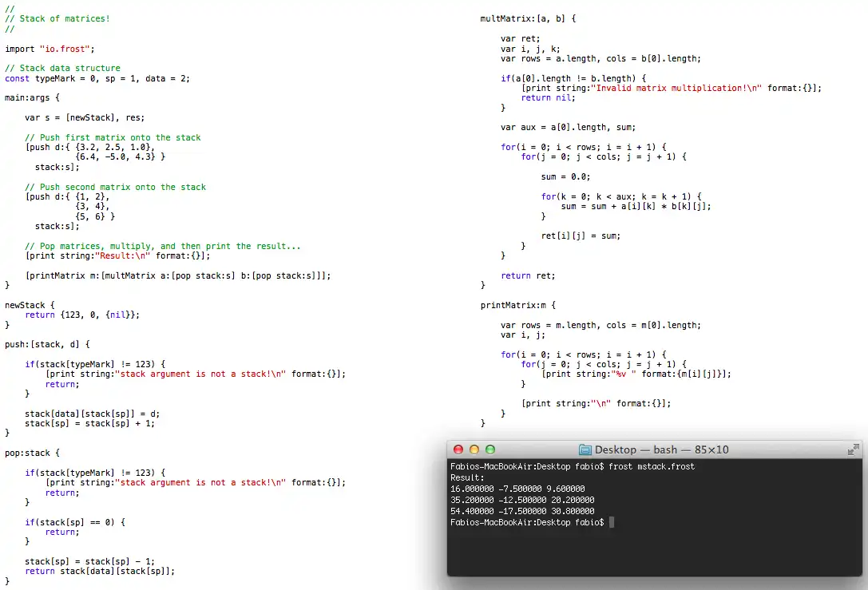Click the print line with string "\n" in printMatrix
Screen dimensions: 868x590
596,403
